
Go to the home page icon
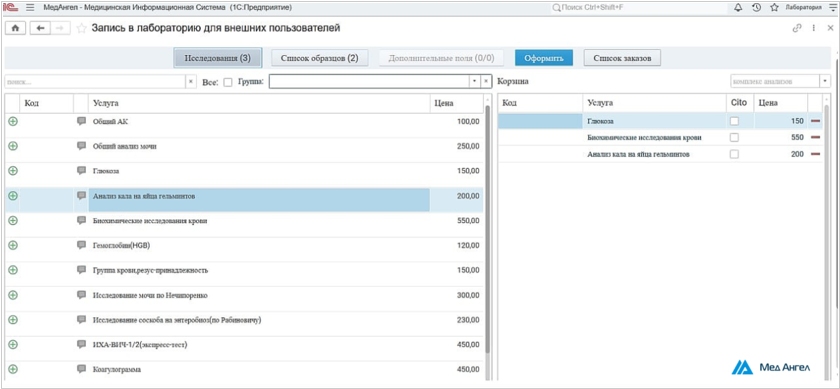(15, 28)
